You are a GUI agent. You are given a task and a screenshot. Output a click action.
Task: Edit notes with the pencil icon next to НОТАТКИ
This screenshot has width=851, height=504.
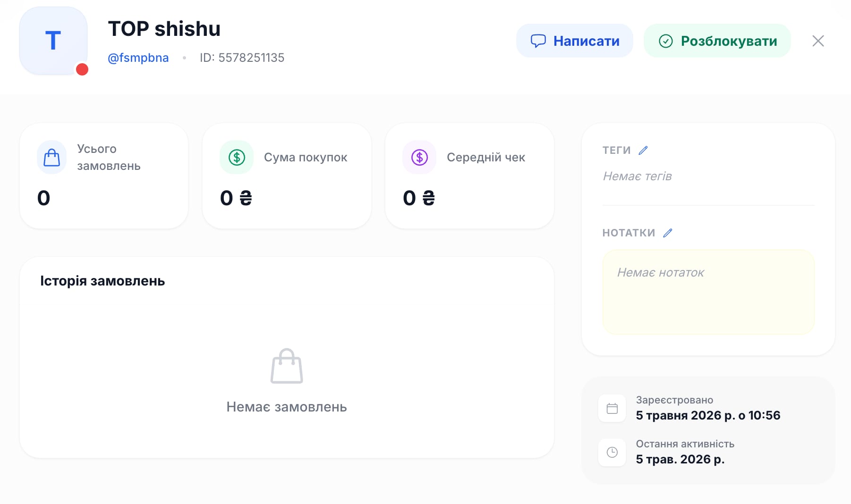coord(667,233)
